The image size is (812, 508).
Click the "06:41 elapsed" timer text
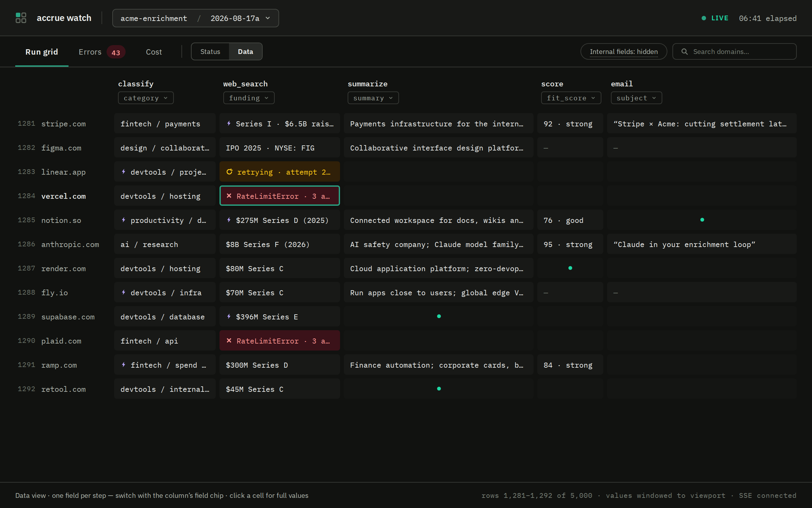(x=768, y=18)
